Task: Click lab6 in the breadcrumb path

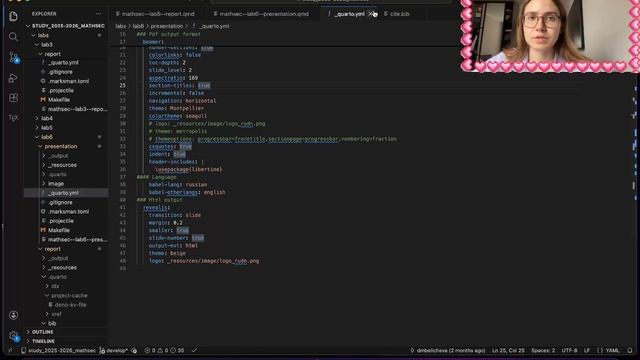Action: click(x=138, y=26)
